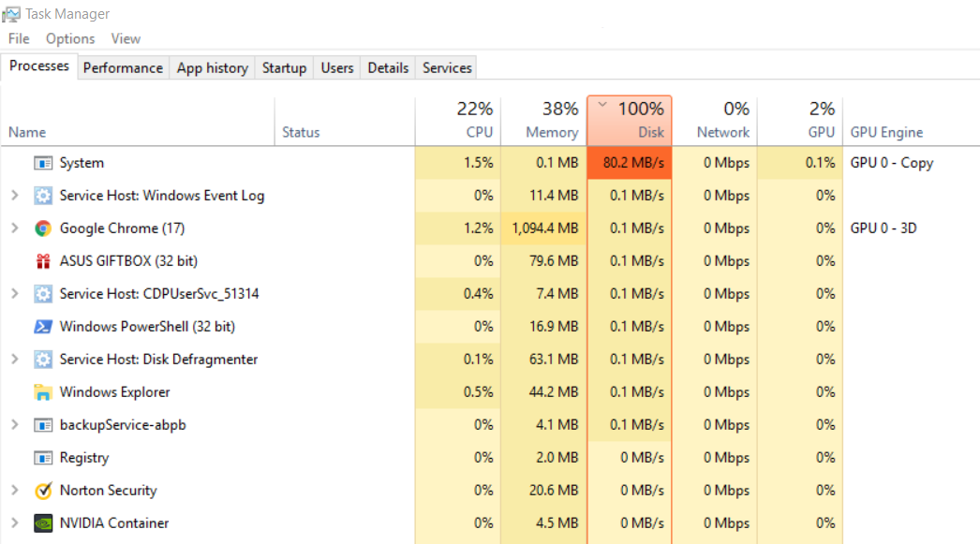The height and width of the screenshot is (544, 980).
Task: Sort by the Status column header
Action: [x=345, y=121]
